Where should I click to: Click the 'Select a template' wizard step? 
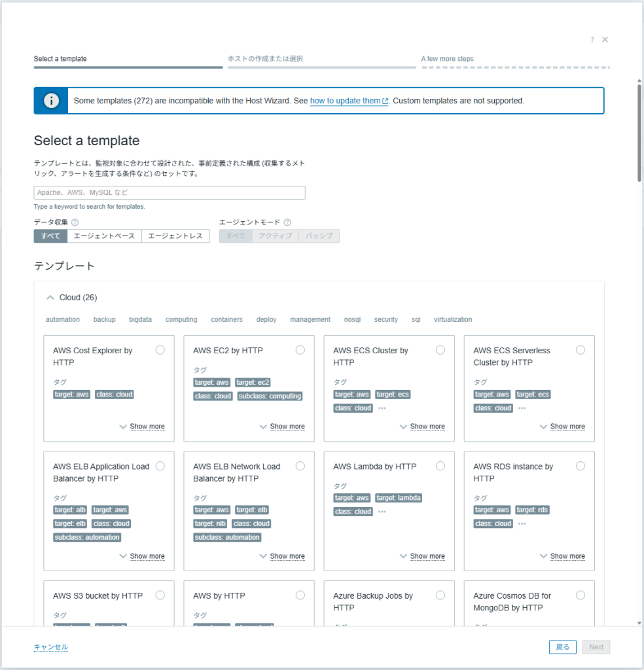point(60,59)
